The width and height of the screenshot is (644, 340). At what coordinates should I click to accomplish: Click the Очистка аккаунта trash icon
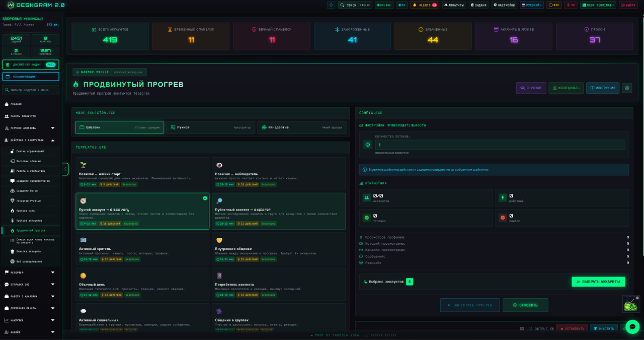pos(13,251)
